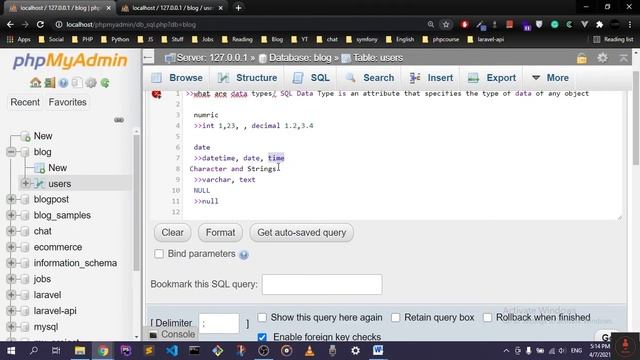Reload the browser page
Screen dimensions: 640x360
pyautogui.click(x=40, y=24)
